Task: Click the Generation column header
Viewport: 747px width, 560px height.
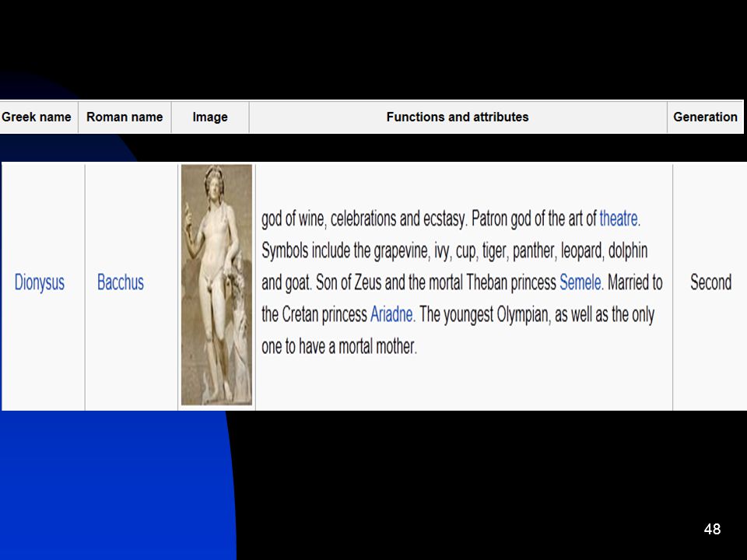Action: 705,117
